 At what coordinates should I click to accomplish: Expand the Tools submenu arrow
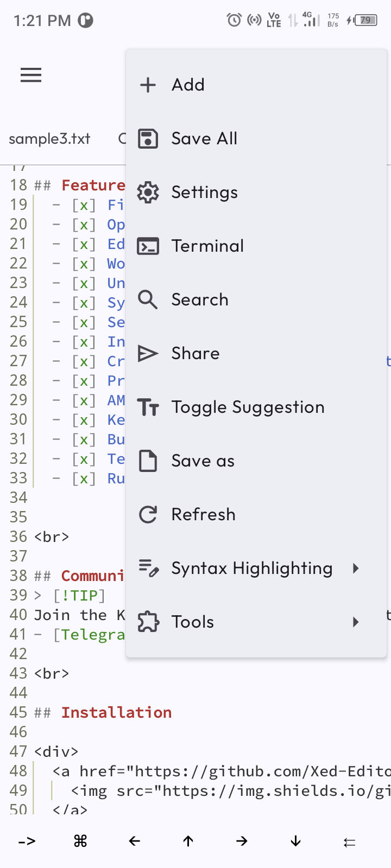(356, 622)
